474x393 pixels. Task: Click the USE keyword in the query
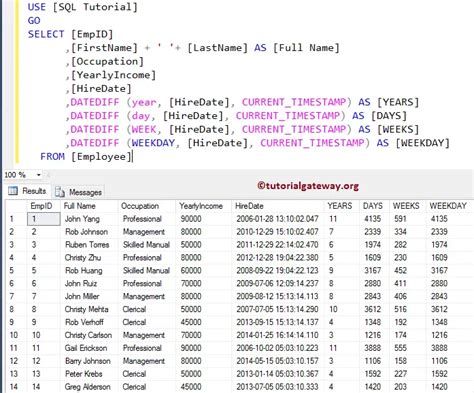tap(37, 7)
